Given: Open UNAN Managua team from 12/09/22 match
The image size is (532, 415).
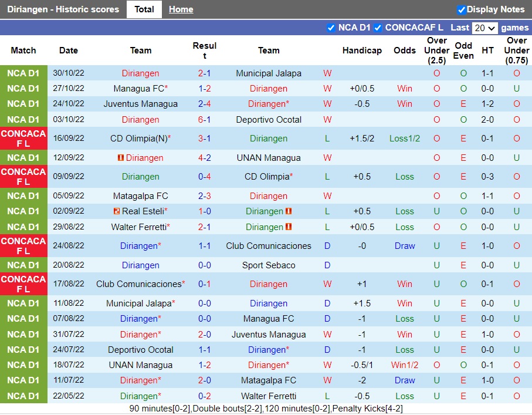Looking at the screenshot, I should coord(269,157).
